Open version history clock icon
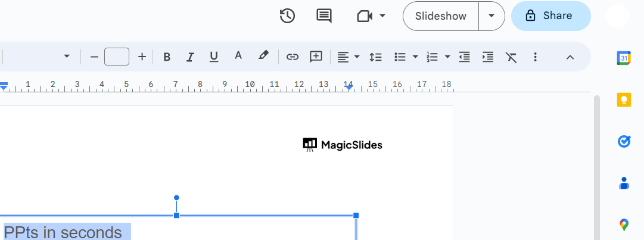 click(288, 16)
